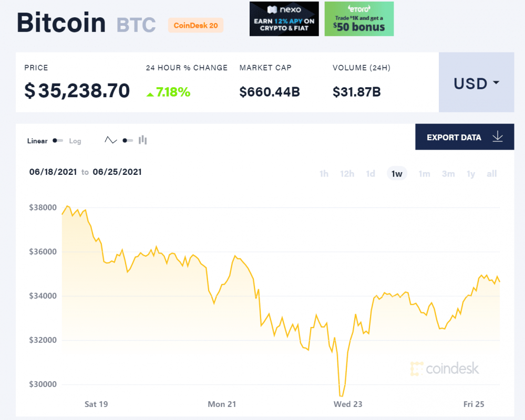525x420 pixels.
Task: Click the end date field 06/25/2021
Action: 117,172
